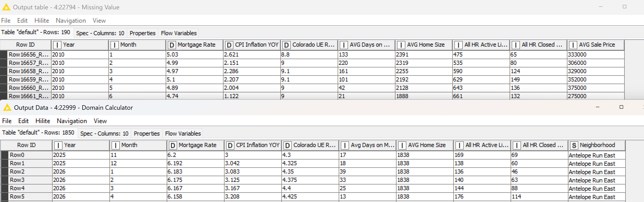644x202 pixels.
Task: Click the AVG Home Size column header in the top table
Action: click(426, 45)
